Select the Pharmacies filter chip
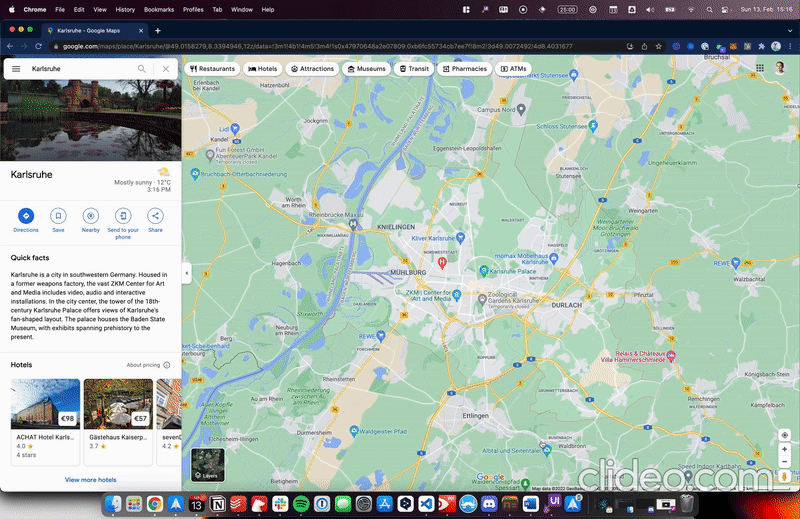The height and width of the screenshot is (519, 800). 465,69
